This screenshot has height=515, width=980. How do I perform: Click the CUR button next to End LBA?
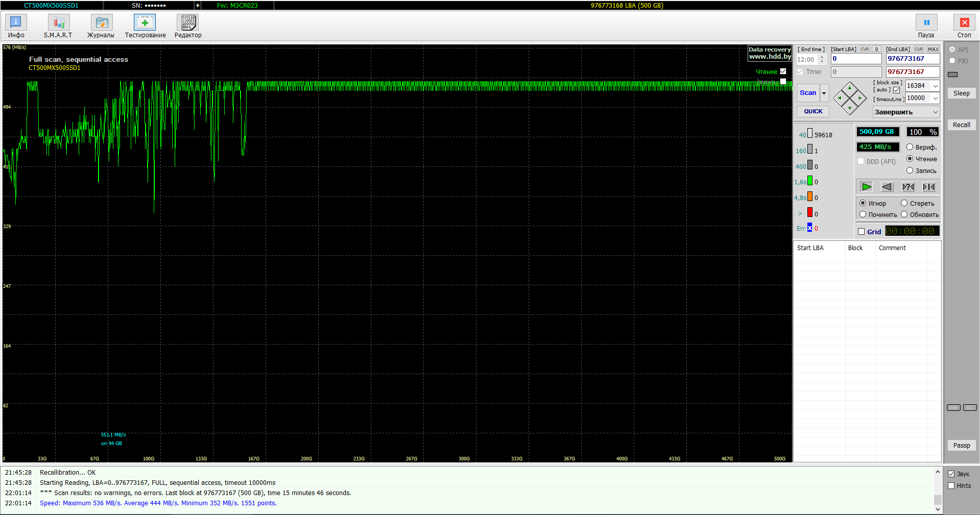(919, 50)
